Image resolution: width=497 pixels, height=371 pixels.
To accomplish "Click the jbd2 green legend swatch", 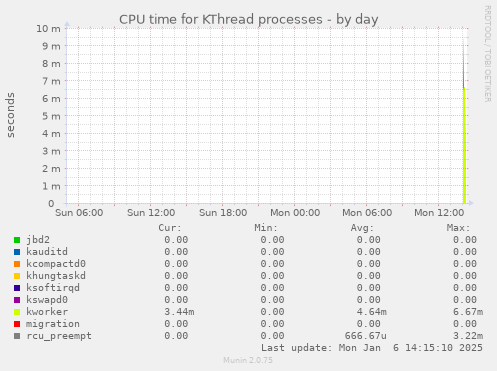I will click(17, 240).
